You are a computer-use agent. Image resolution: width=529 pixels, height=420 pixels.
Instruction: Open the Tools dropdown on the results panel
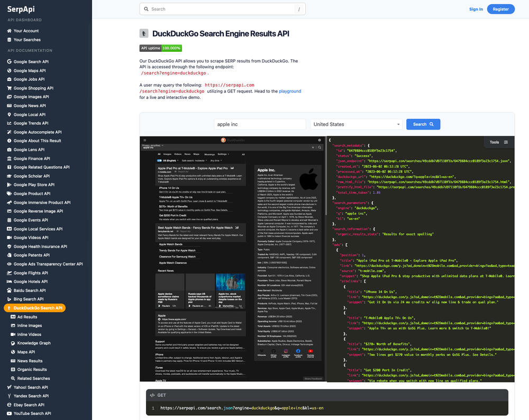click(494, 142)
